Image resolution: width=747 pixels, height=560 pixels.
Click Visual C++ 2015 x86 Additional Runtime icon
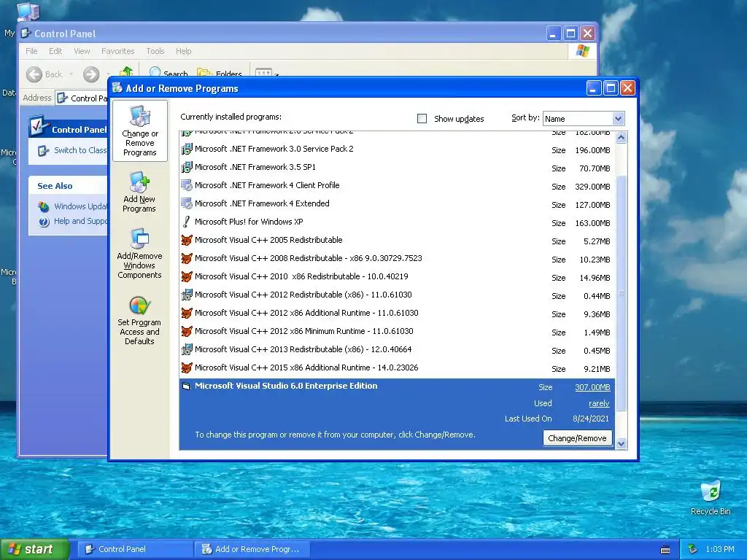tap(187, 367)
